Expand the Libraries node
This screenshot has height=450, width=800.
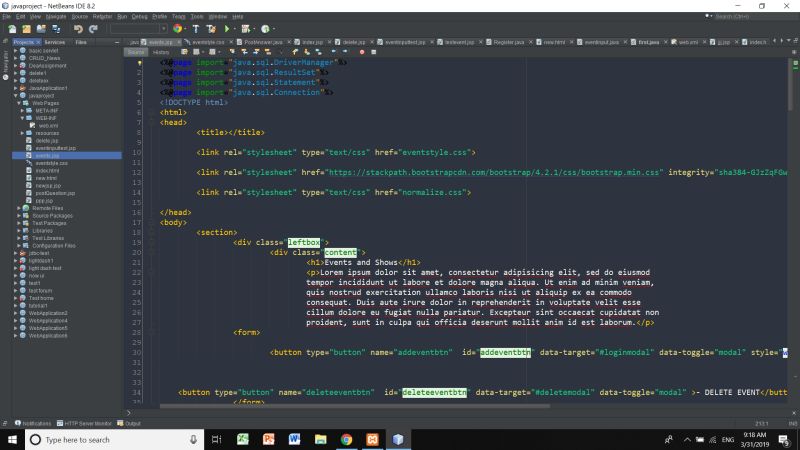[19, 231]
